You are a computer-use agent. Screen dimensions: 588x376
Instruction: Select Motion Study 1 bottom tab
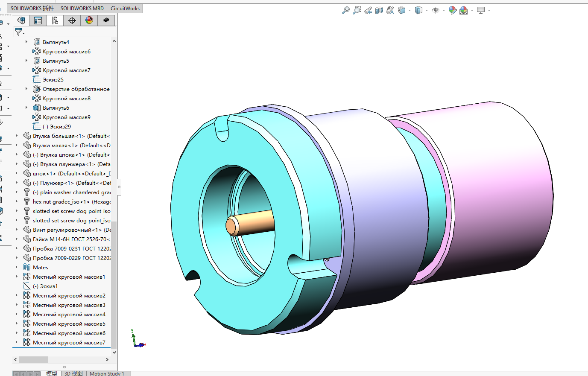click(x=107, y=373)
